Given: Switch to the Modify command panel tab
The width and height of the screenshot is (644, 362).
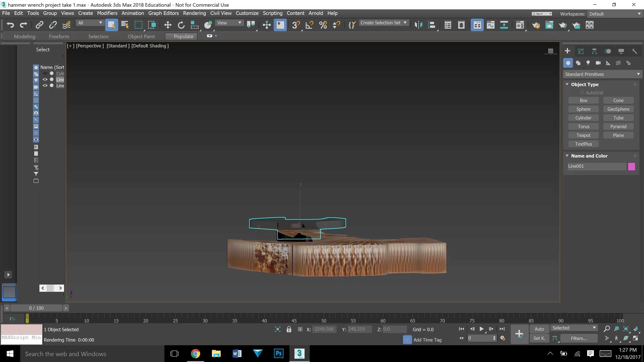Looking at the screenshot, I should 581,51.
